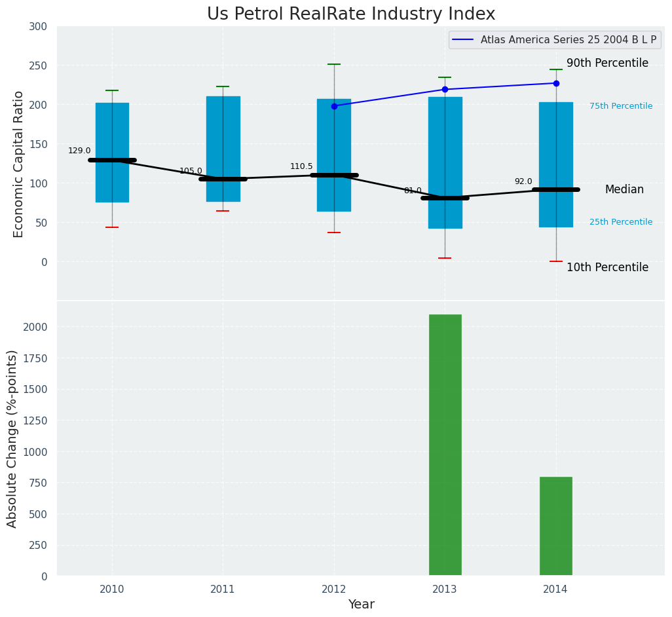672x617 pixels.
Task: Select the green bar for 2014
Action: [x=556, y=526]
